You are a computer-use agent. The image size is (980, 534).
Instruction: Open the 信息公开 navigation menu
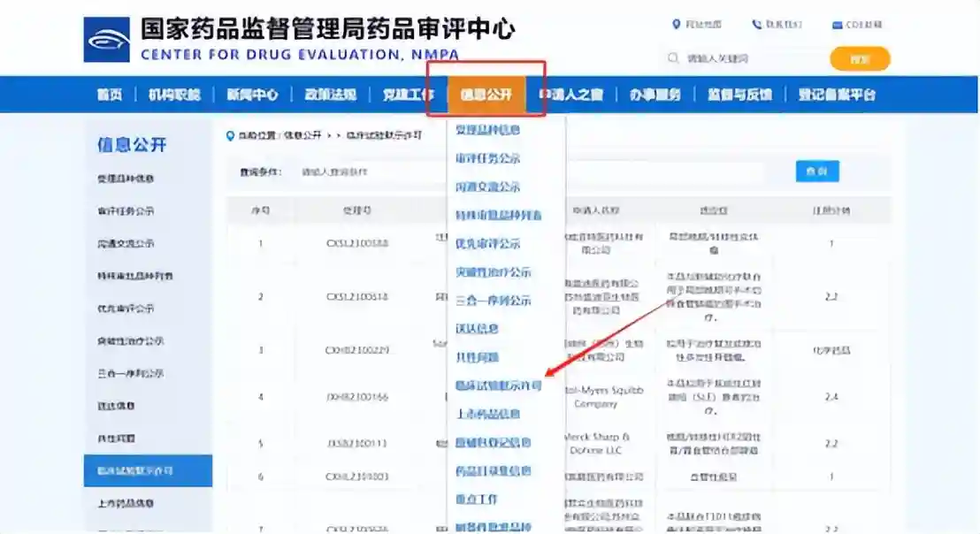[x=486, y=95]
